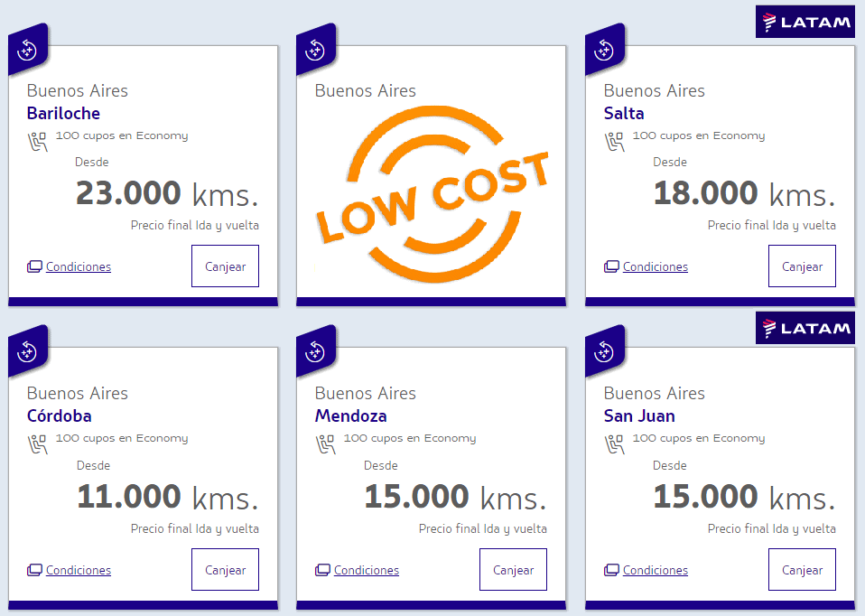
Task: Redeem Bariloche flight with Canjear button
Action: click(x=225, y=266)
